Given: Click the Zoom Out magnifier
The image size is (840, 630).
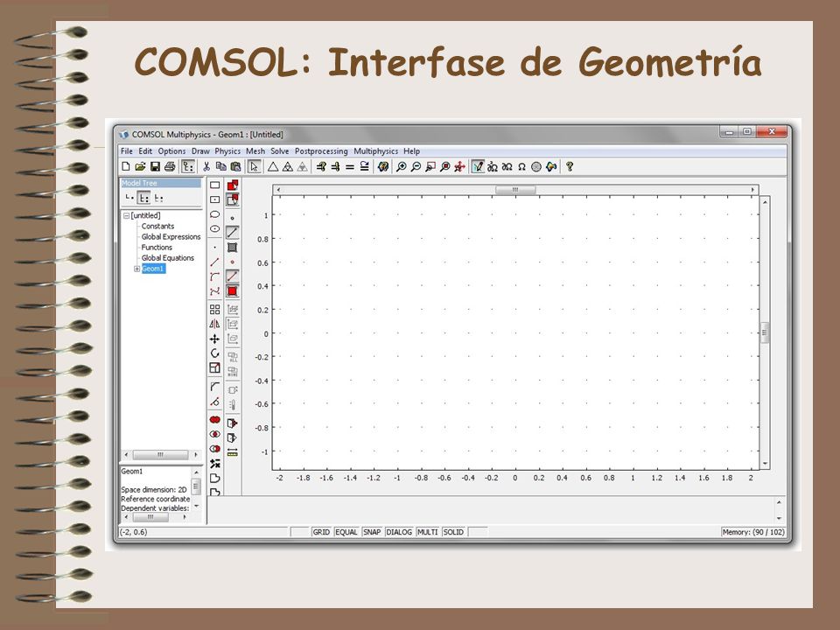Looking at the screenshot, I should tap(416, 166).
